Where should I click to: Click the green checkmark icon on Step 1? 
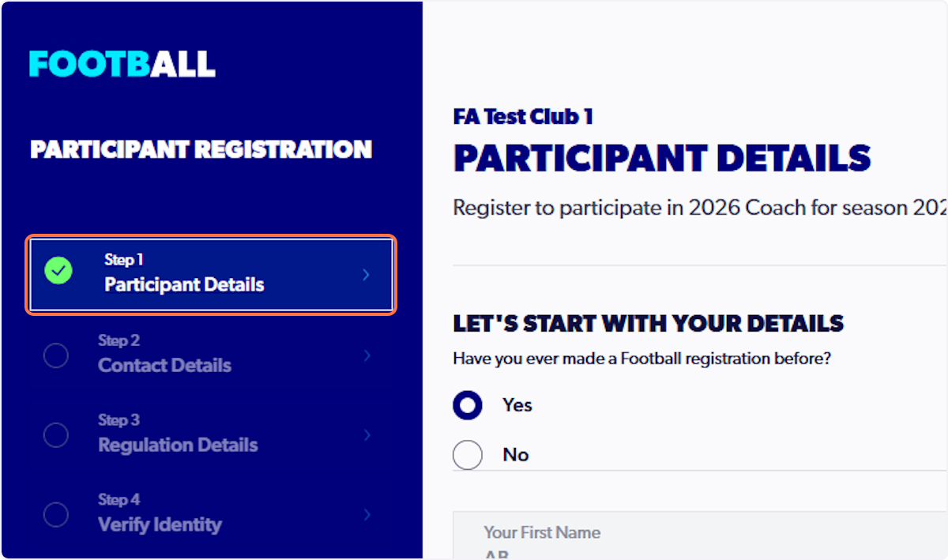click(57, 270)
